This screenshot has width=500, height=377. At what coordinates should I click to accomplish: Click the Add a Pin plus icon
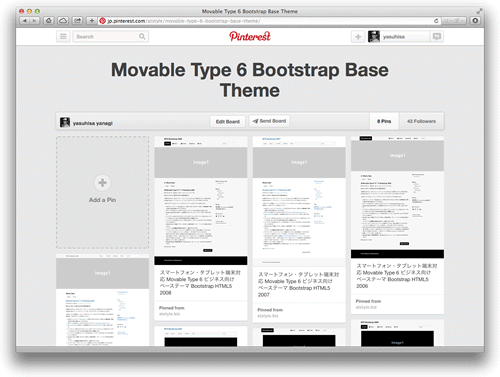[102, 183]
